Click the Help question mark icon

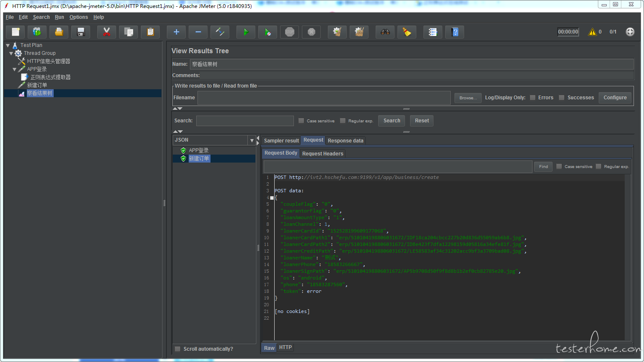(x=455, y=32)
